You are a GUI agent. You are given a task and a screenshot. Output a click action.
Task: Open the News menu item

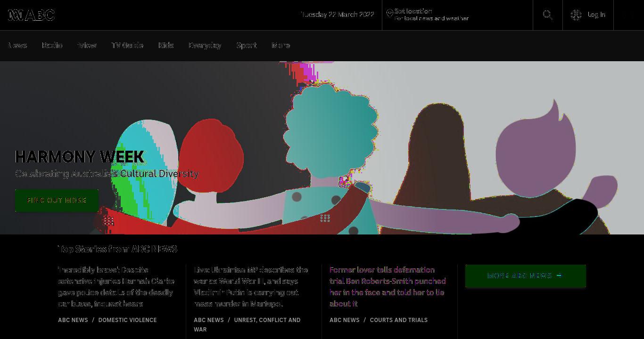tap(17, 46)
